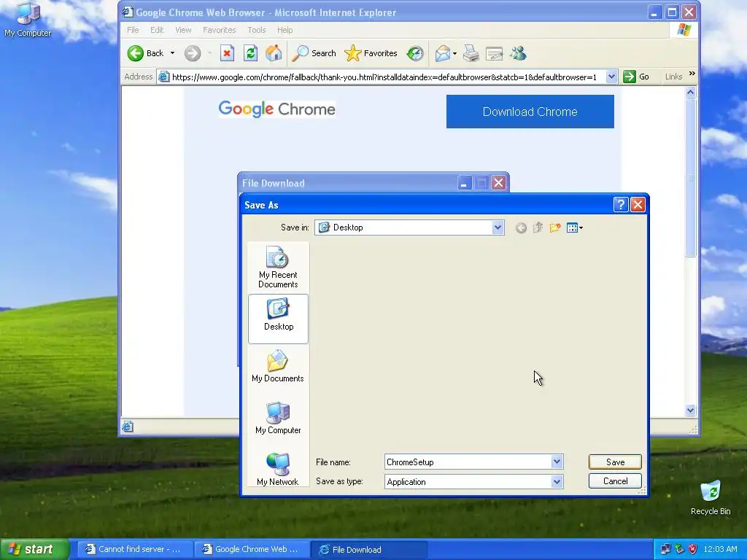
Task: Click the taskbar clock showing 12:03 AM
Action: (720, 549)
